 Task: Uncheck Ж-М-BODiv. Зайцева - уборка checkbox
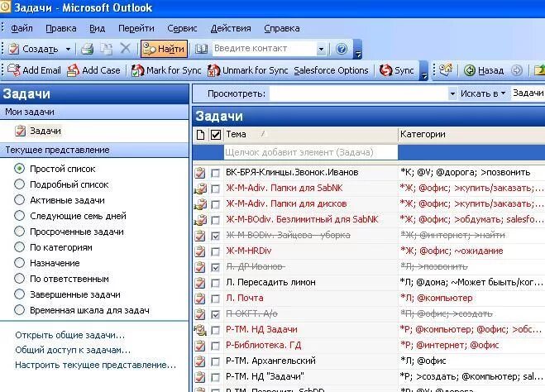(x=216, y=236)
